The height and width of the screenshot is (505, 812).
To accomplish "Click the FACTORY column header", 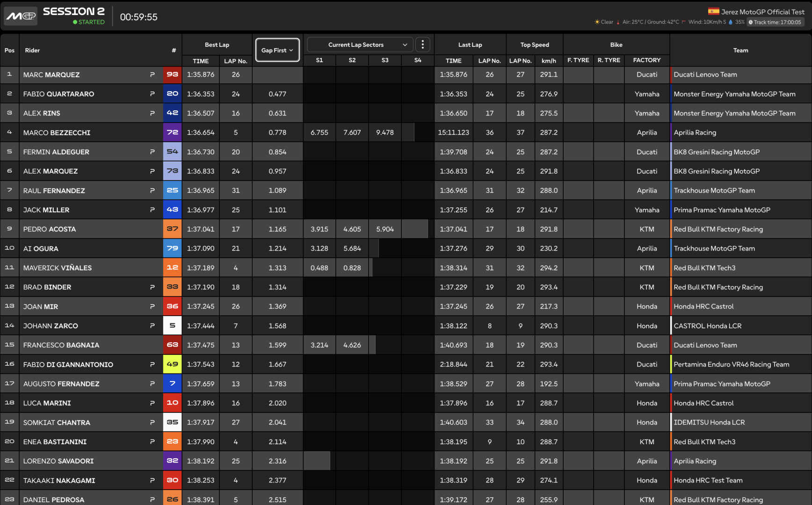I will pyautogui.click(x=647, y=60).
